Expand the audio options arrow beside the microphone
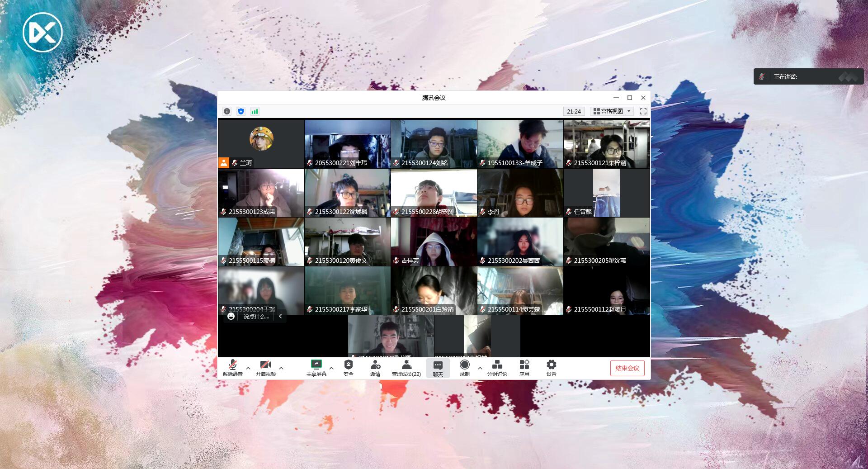The width and height of the screenshot is (868, 469). (248, 368)
